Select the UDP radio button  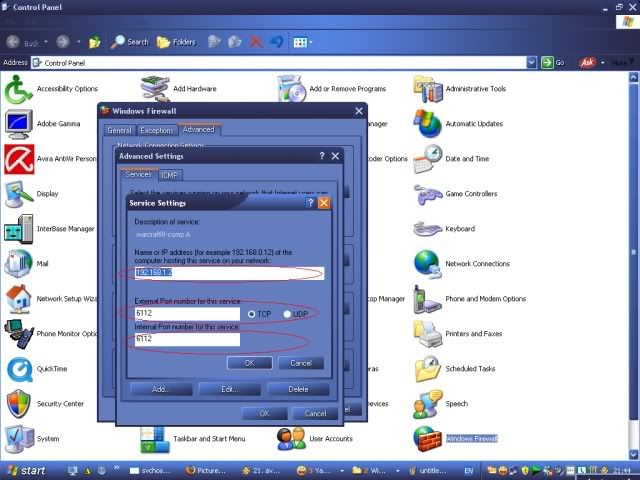(287, 314)
